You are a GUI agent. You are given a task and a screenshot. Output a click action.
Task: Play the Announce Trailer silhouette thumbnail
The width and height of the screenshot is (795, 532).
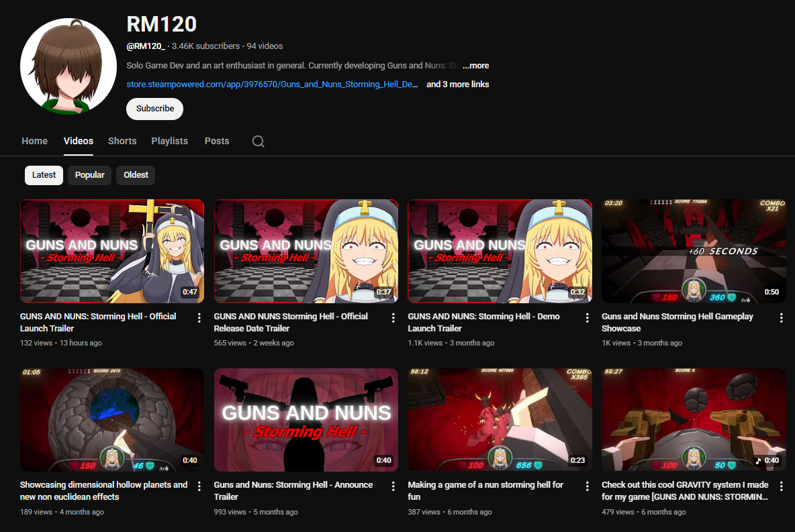point(306,420)
